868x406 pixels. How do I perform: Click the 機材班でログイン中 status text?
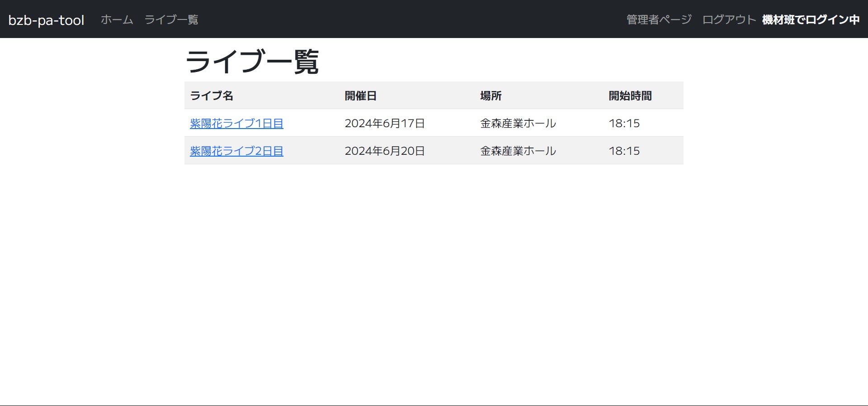pos(811,19)
